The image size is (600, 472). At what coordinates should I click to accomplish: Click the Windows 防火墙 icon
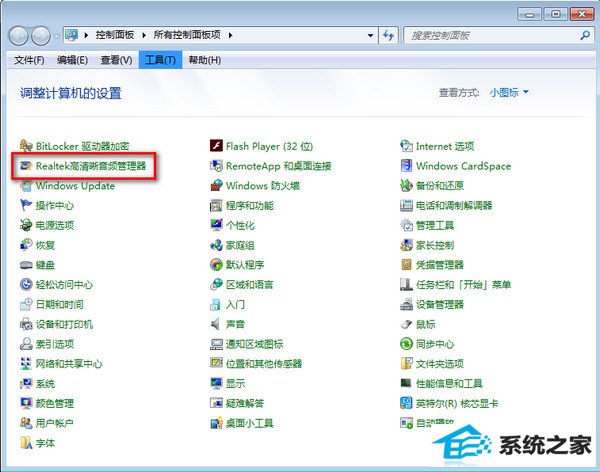[216, 186]
